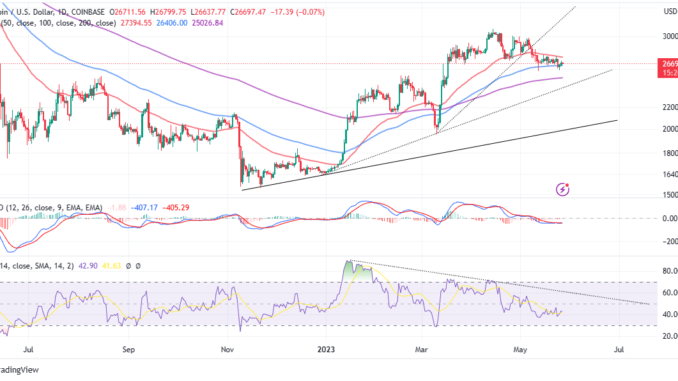Click the 80.00 level on RSI axis
Viewport: 678px width, 381px height.
coord(670,271)
